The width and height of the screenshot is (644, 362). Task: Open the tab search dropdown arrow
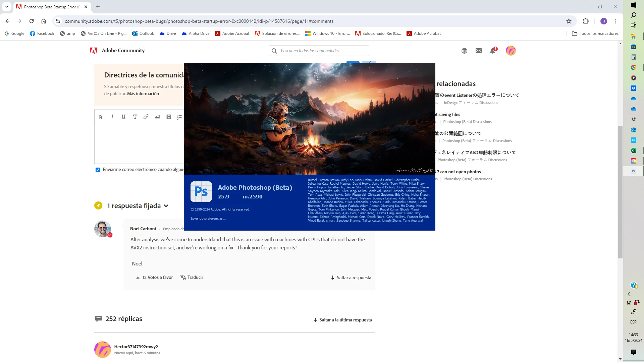(x=6, y=7)
